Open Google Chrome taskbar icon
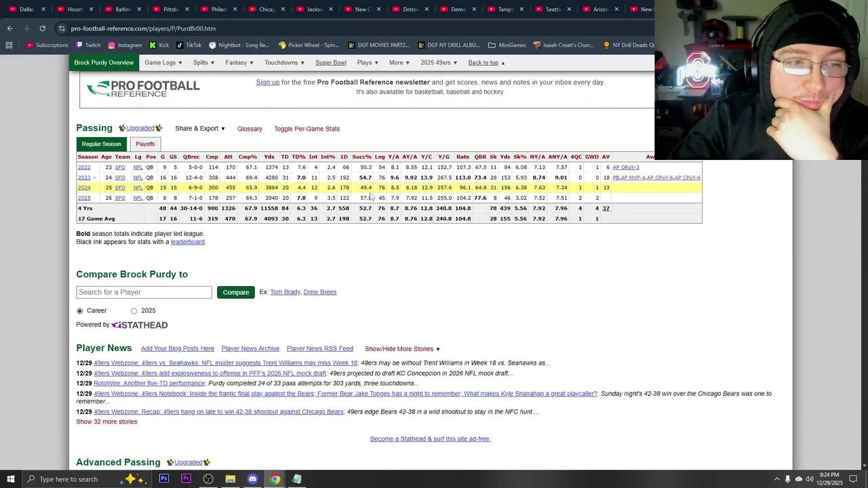868x488 pixels. [275, 479]
